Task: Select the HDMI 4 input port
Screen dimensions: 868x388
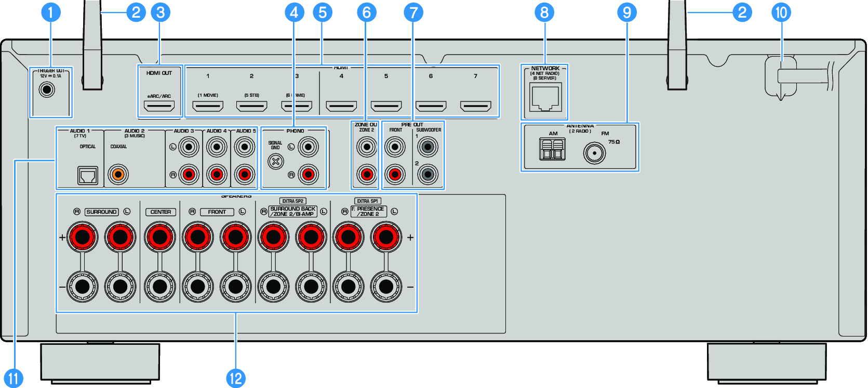Action: 341,107
